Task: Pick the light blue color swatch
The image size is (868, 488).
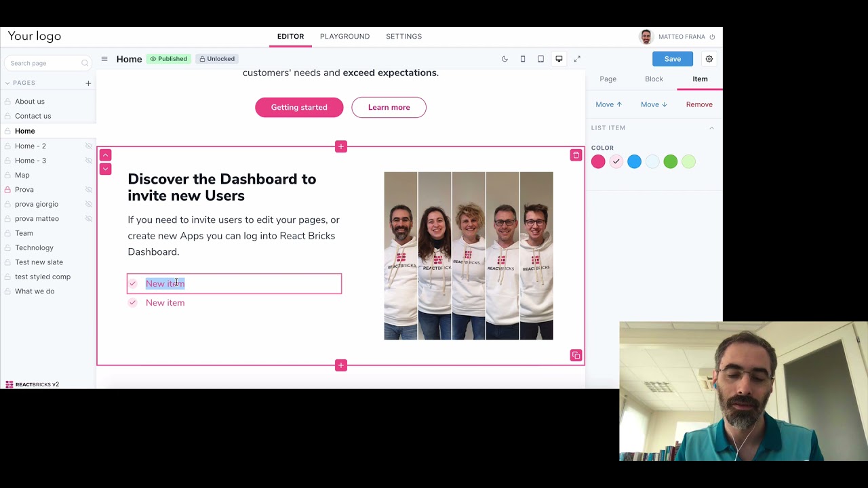Action: (652, 161)
